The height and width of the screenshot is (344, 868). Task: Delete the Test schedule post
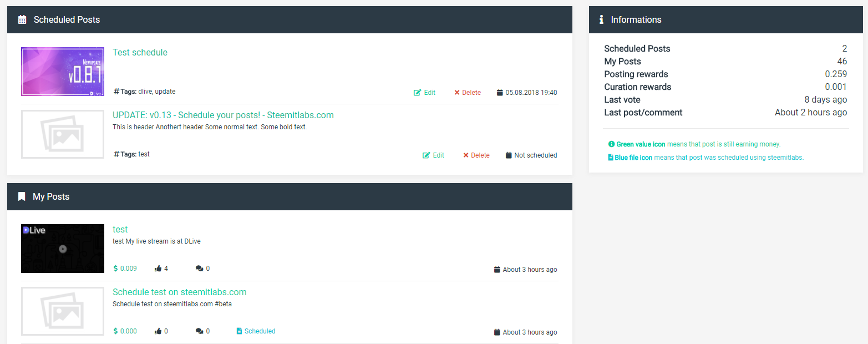(x=468, y=93)
